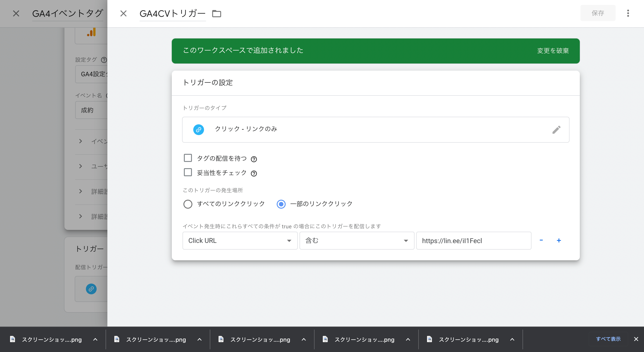
Task: Click the blue link-click trigger type icon
Action: tap(198, 130)
